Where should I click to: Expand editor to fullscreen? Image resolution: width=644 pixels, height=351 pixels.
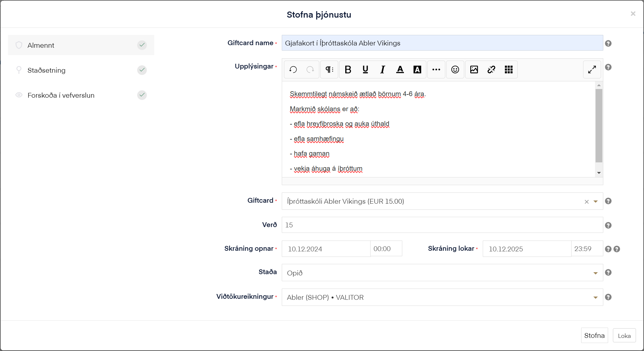592,69
